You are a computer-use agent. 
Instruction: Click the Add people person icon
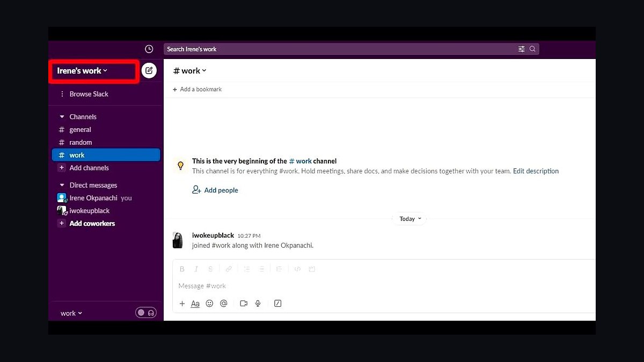coord(196,190)
